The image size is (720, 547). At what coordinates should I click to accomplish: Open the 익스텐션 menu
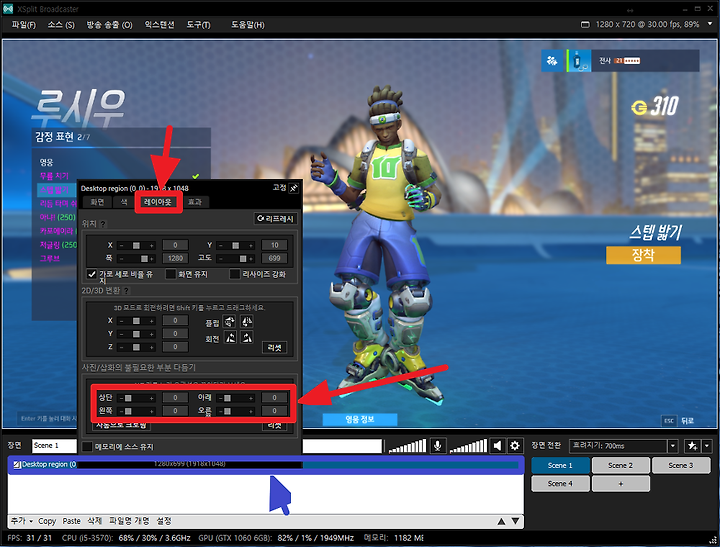[159, 25]
